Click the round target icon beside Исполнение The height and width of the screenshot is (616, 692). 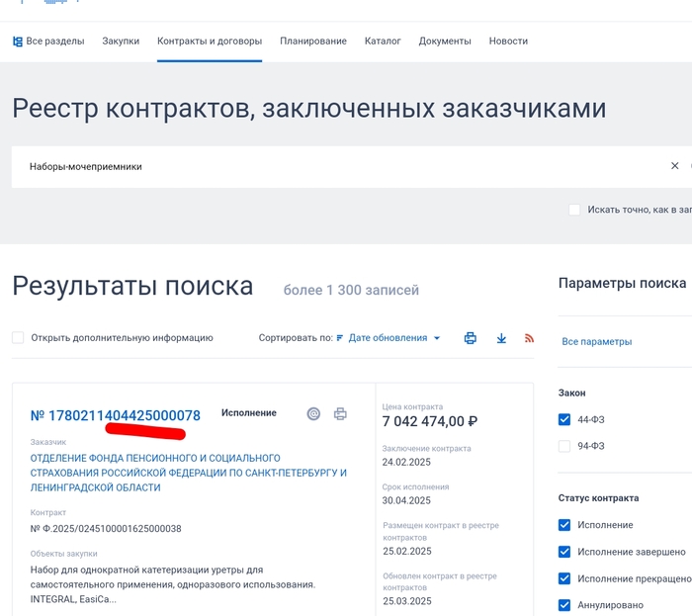(x=313, y=414)
